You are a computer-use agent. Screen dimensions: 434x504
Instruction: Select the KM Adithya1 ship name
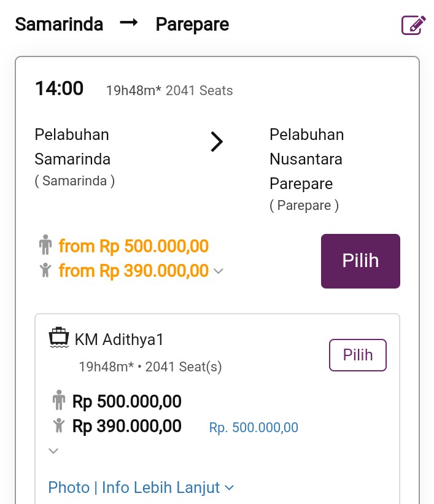119,339
